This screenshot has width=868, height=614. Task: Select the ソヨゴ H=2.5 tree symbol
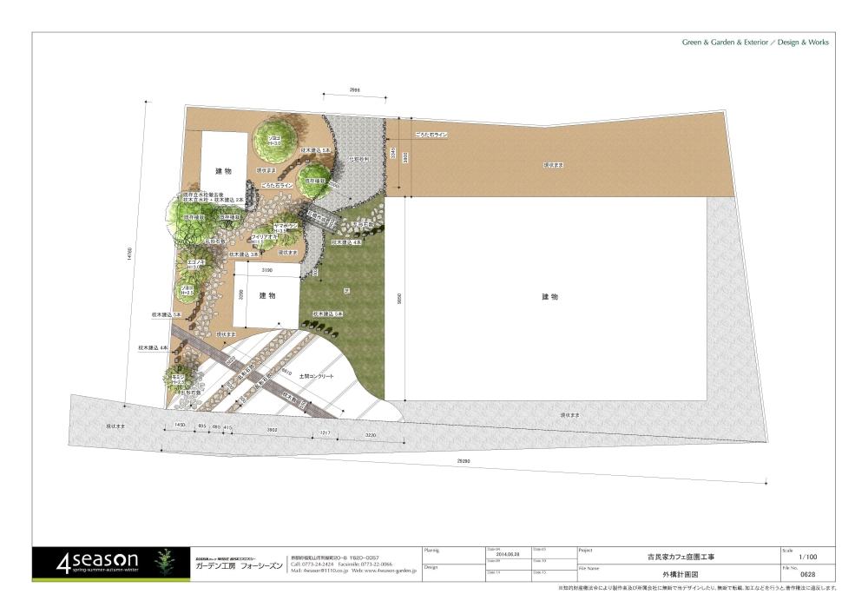(189, 292)
